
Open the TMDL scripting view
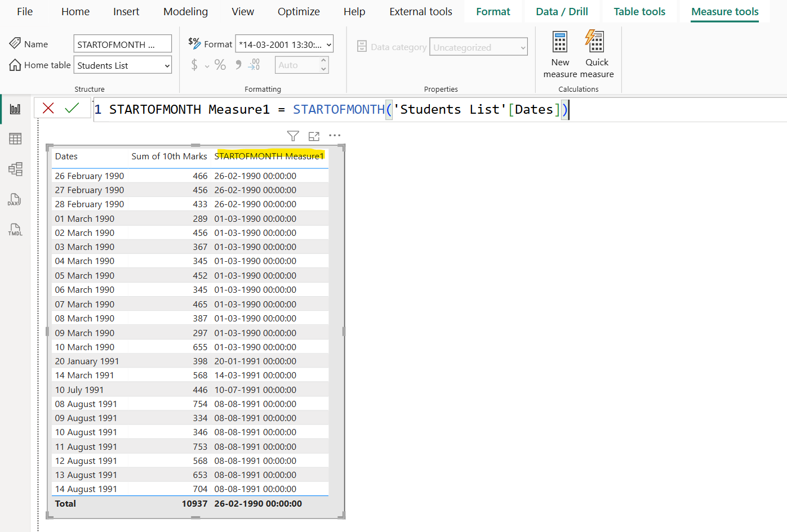click(15, 230)
